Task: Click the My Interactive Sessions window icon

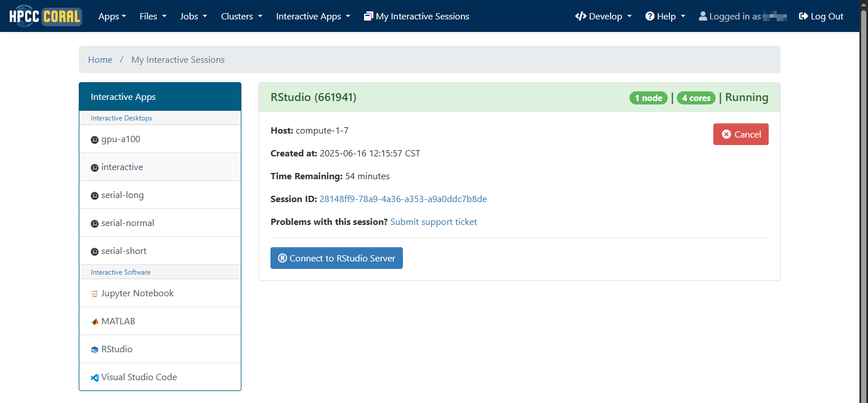Action: pos(369,17)
